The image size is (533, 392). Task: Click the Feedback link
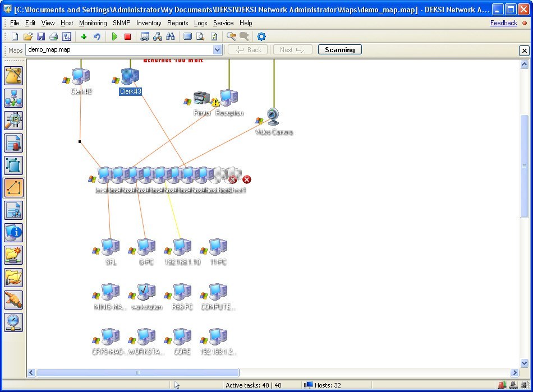(x=503, y=23)
